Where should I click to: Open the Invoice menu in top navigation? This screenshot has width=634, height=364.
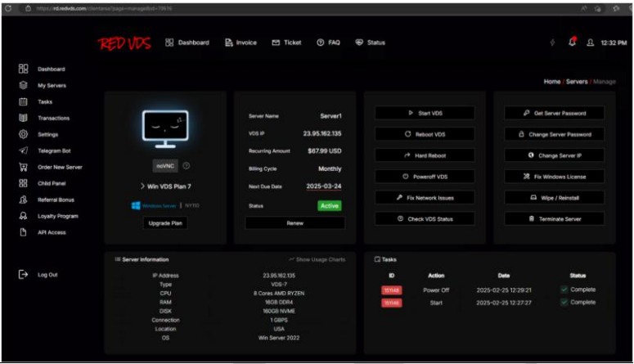click(x=241, y=43)
